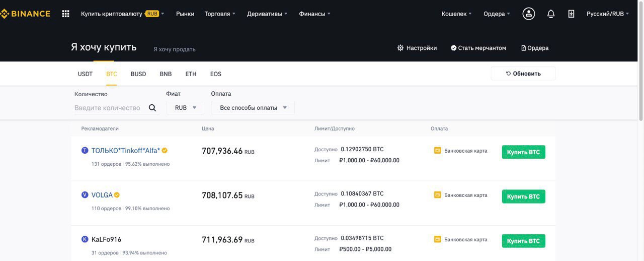Select the BTC tab
Image resolution: width=644 pixels, height=261 pixels.
click(112, 74)
